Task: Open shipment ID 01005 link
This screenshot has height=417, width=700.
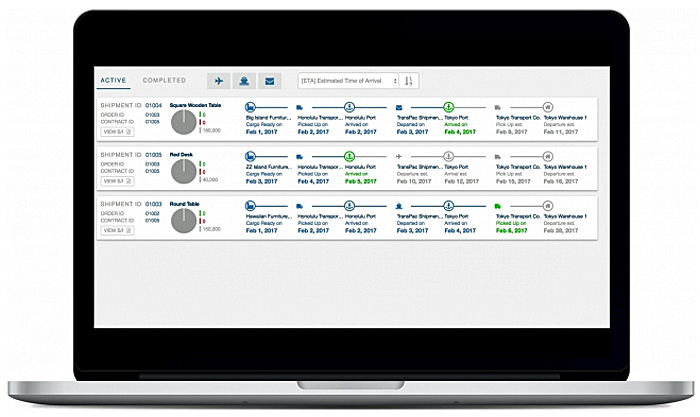Action: pos(153,154)
